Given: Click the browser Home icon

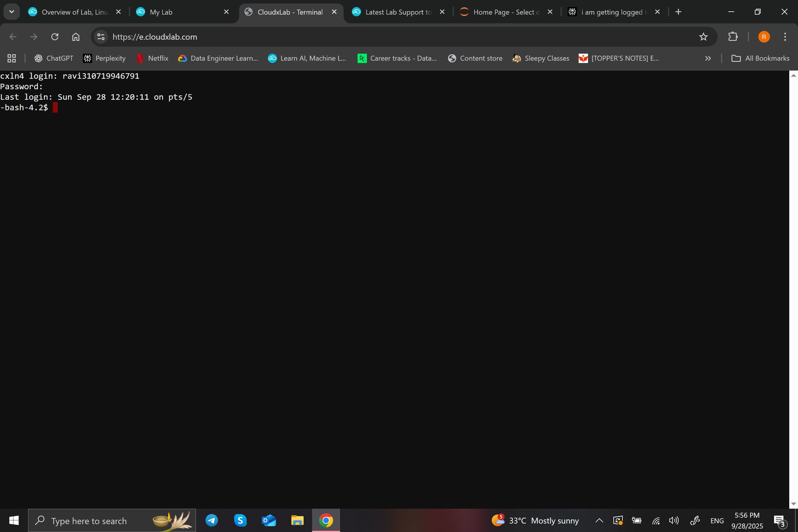Looking at the screenshot, I should pyautogui.click(x=76, y=37).
